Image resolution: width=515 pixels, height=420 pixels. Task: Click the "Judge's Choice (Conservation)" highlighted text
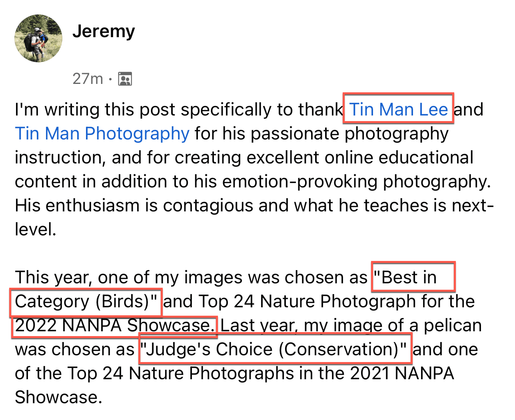275,349
